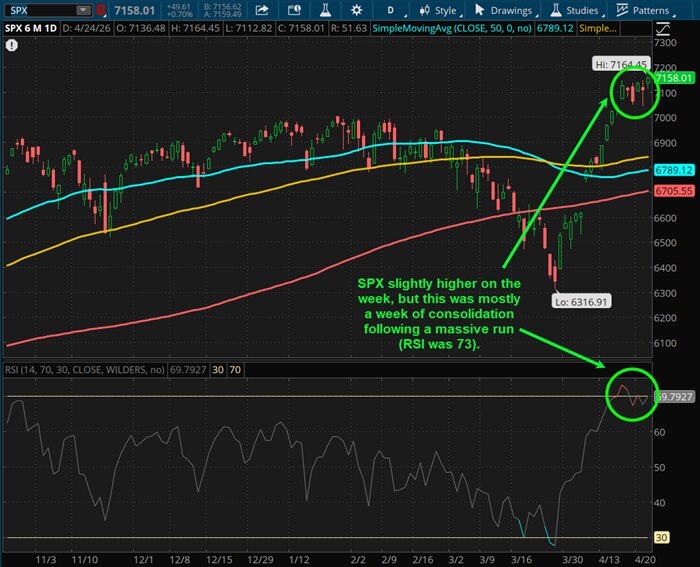Click the yellow Simple... study label
Screen dimensions: 700x567
[x=598, y=29]
